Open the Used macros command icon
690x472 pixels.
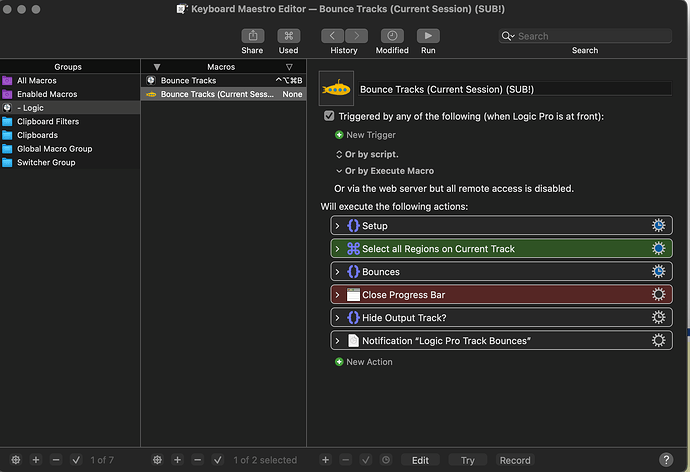(289, 36)
